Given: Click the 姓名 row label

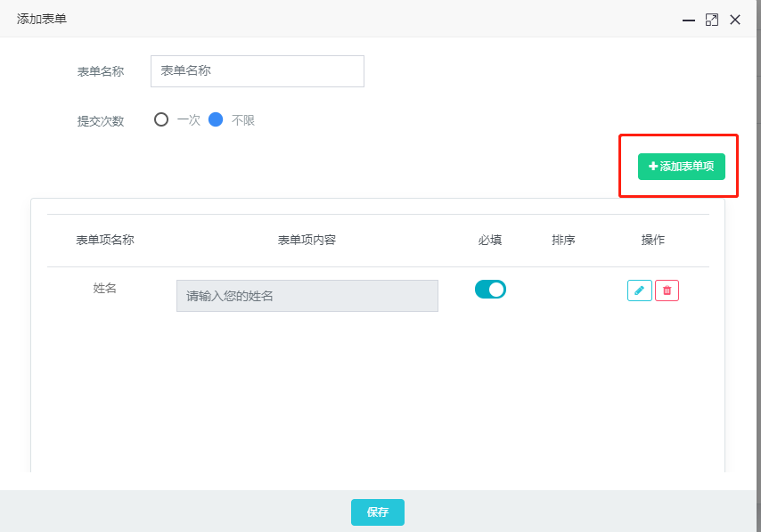Looking at the screenshot, I should (x=105, y=288).
